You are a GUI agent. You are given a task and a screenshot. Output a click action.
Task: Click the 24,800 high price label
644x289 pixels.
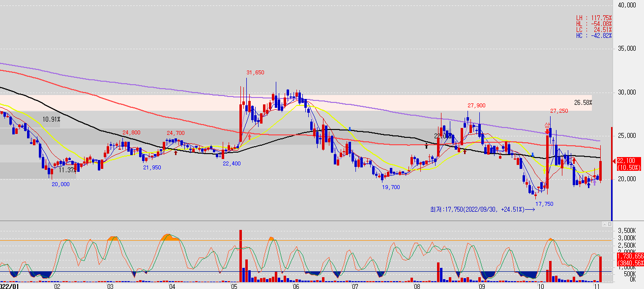coord(131,132)
